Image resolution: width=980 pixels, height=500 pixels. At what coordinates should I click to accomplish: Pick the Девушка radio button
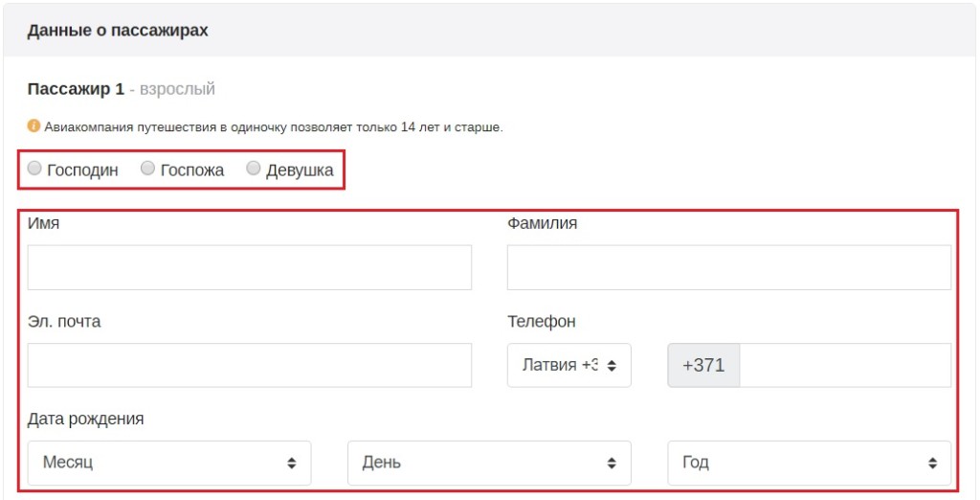[254, 170]
